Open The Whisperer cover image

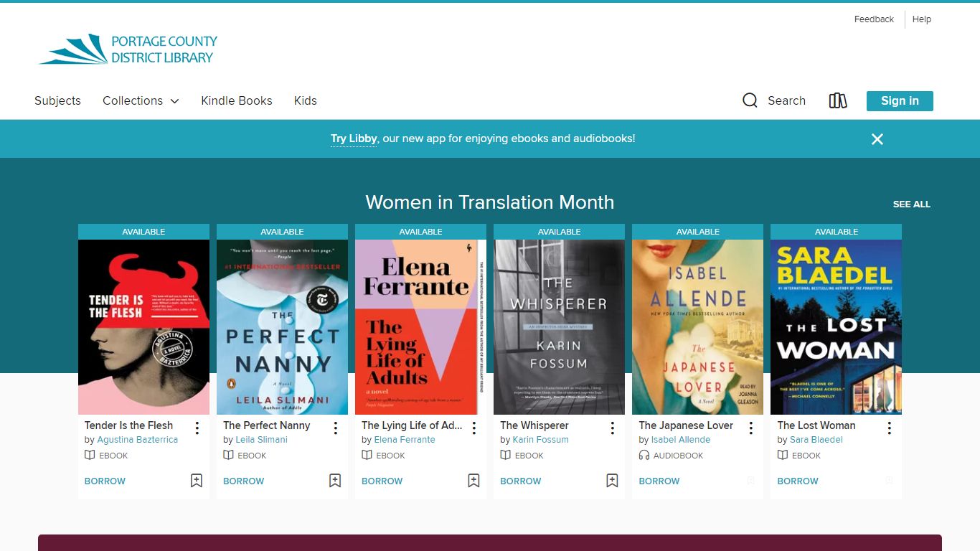point(559,327)
